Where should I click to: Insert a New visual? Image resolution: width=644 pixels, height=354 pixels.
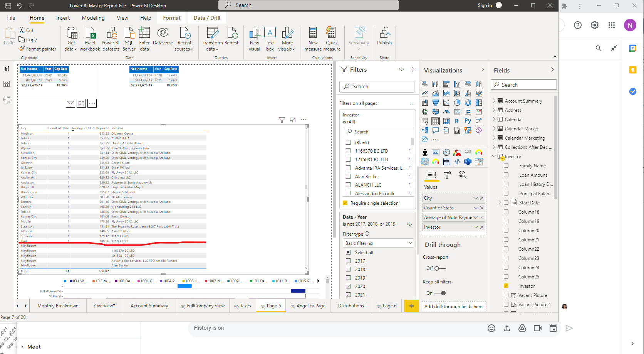255,39
